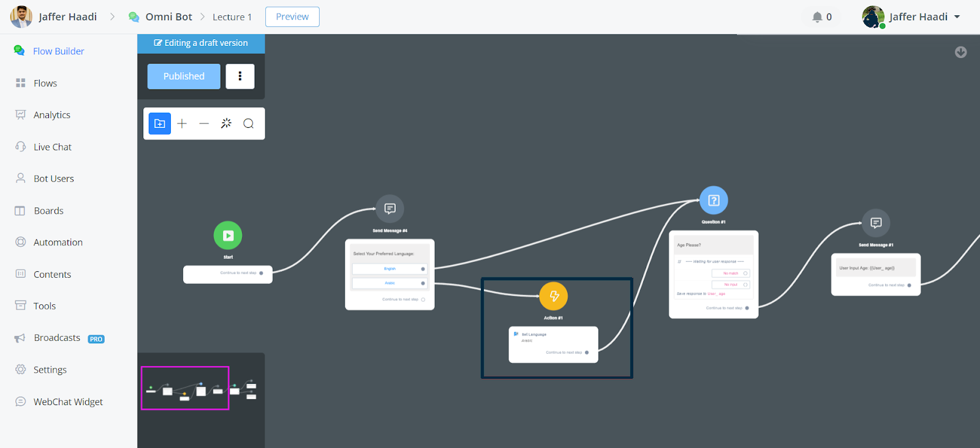
Task: Click the Editing a draft version banner
Action: [201, 43]
